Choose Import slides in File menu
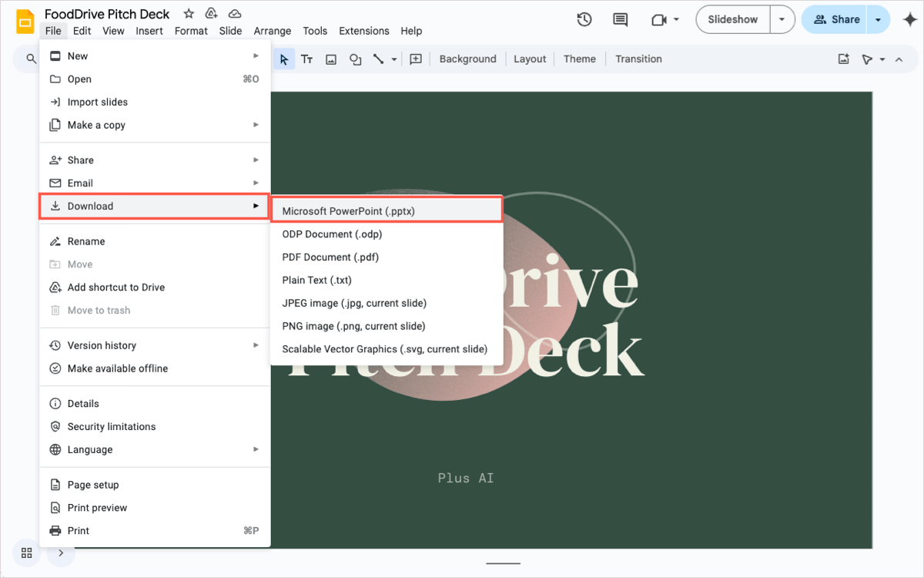 tap(155, 102)
